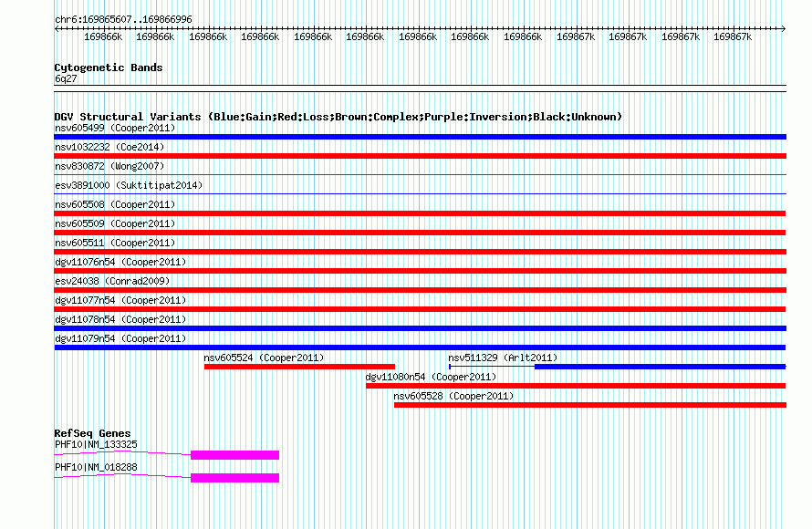Screen dimensions: 812x529
Task: Click nsv605508 (Cooper2011) variant label
Action: pos(115,204)
